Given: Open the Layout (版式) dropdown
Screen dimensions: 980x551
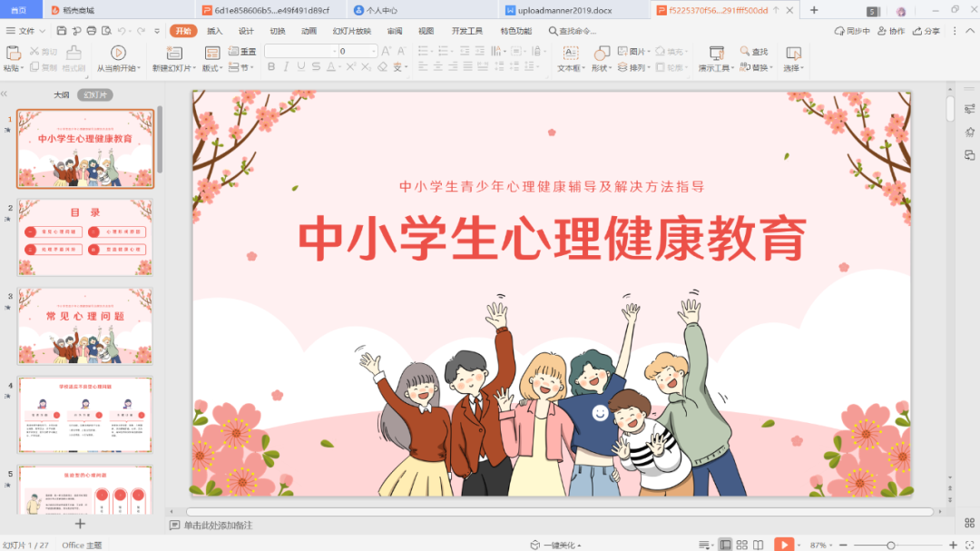Looking at the screenshot, I should pos(212,68).
